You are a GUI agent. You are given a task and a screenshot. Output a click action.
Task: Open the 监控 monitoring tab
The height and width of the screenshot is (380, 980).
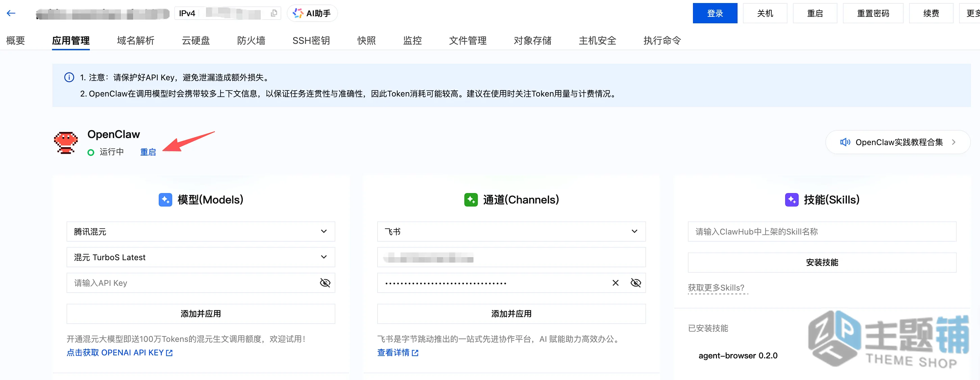pyautogui.click(x=412, y=40)
